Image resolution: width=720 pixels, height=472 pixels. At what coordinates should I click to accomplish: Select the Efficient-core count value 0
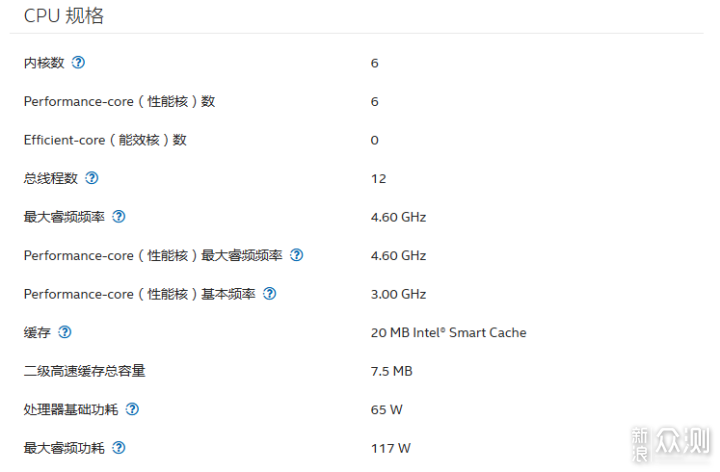tap(375, 140)
